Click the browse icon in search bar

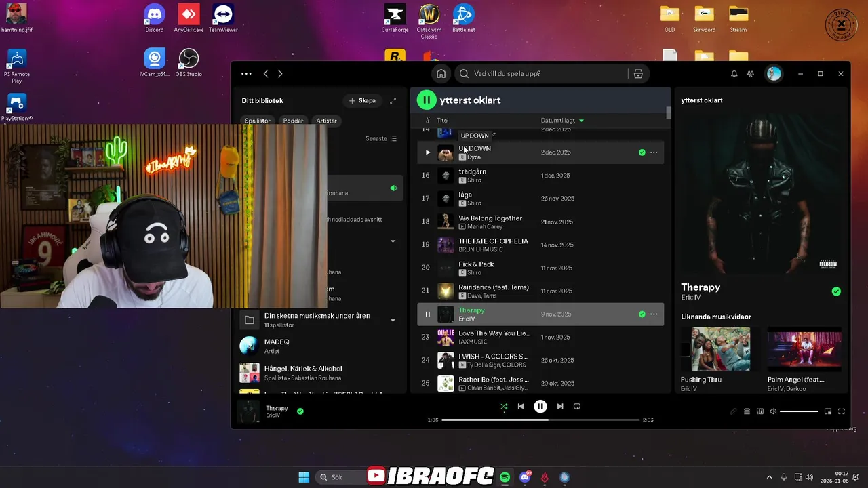638,74
